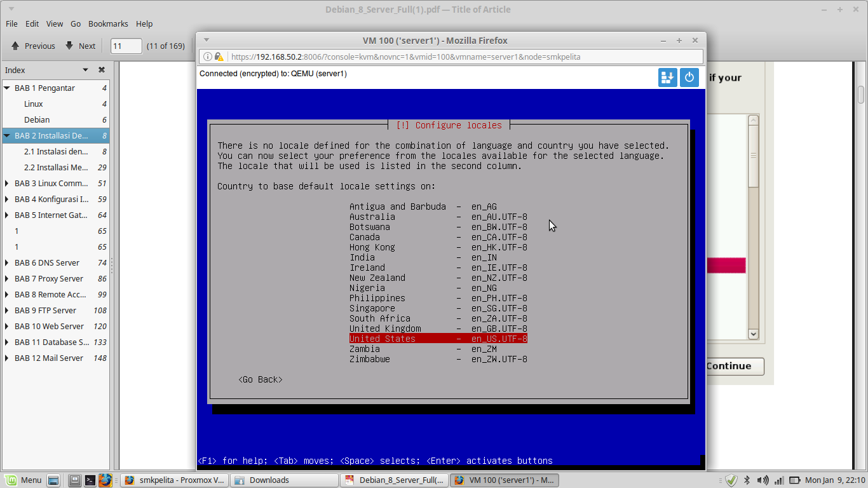Click the insecure-connection padlock icon in address bar
Image resolution: width=868 pixels, height=488 pixels.
tap(219, 57)
